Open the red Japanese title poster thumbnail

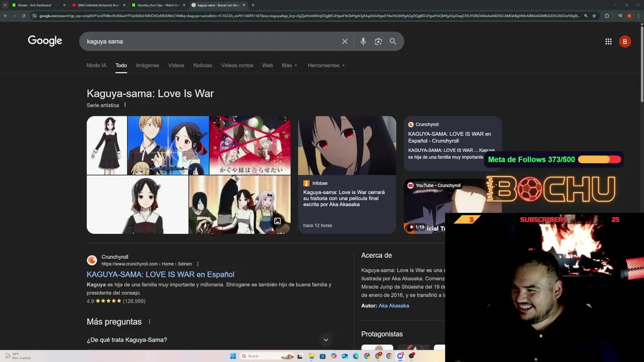(250, 145)
